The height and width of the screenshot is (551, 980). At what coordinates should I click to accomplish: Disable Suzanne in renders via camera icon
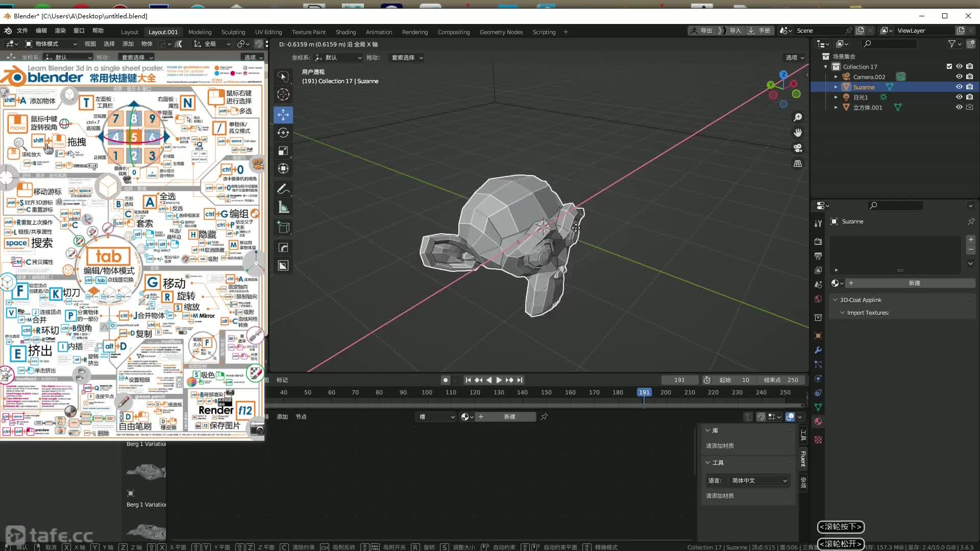coord(969,87)
